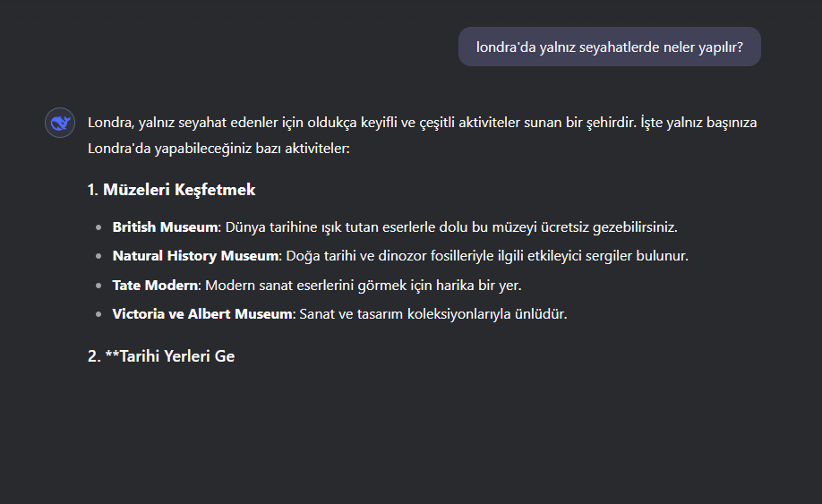Click the section number '1.' before Müzeleri

click(93, 190)
